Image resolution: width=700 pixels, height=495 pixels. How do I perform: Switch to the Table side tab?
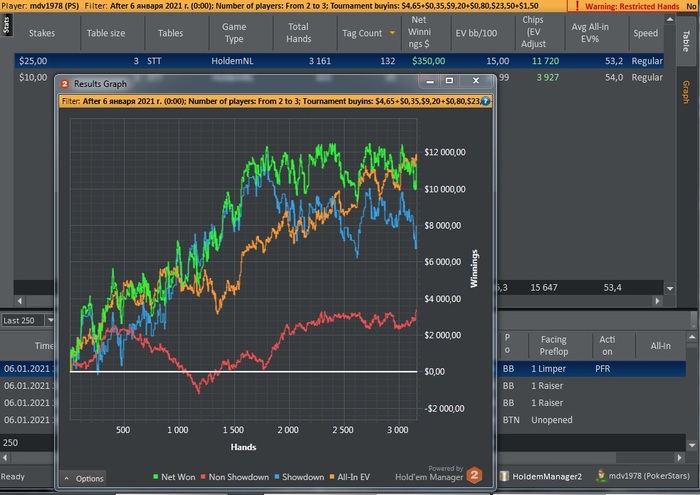point(686,41)
